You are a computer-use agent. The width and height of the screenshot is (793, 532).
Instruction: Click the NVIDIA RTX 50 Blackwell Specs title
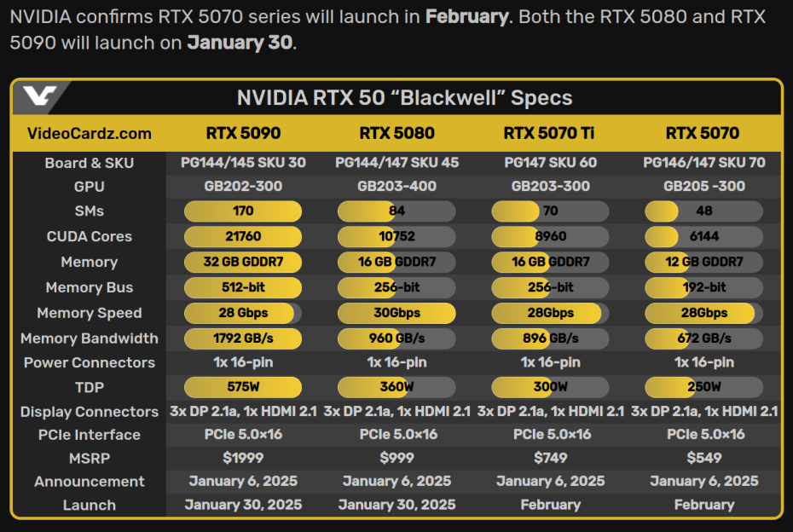coord(404,98)
